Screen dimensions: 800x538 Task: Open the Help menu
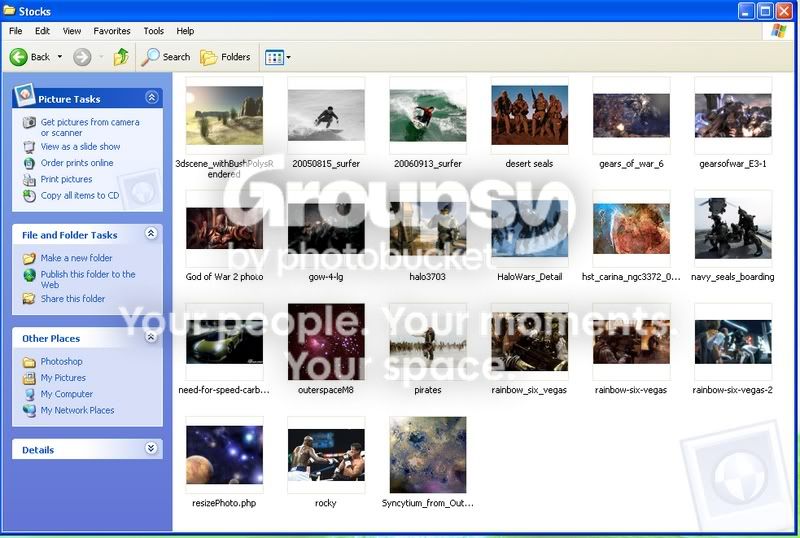(x=185, y=31)
